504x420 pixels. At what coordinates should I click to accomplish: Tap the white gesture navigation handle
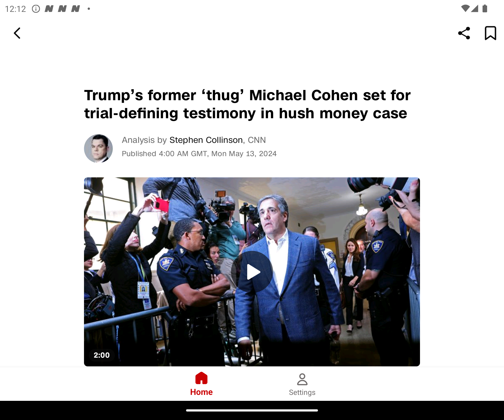[252, 410]
